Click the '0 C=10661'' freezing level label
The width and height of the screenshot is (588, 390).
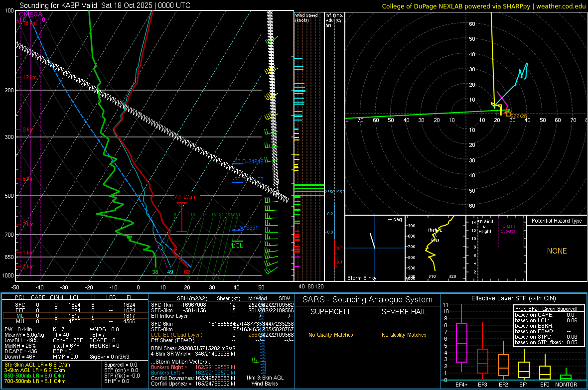(246, 228)
